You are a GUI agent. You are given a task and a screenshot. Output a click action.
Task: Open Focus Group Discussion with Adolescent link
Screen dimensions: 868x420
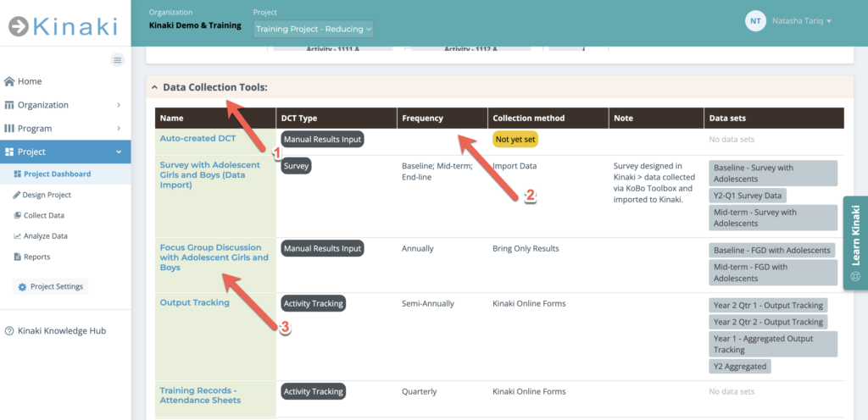coord(214,257)
